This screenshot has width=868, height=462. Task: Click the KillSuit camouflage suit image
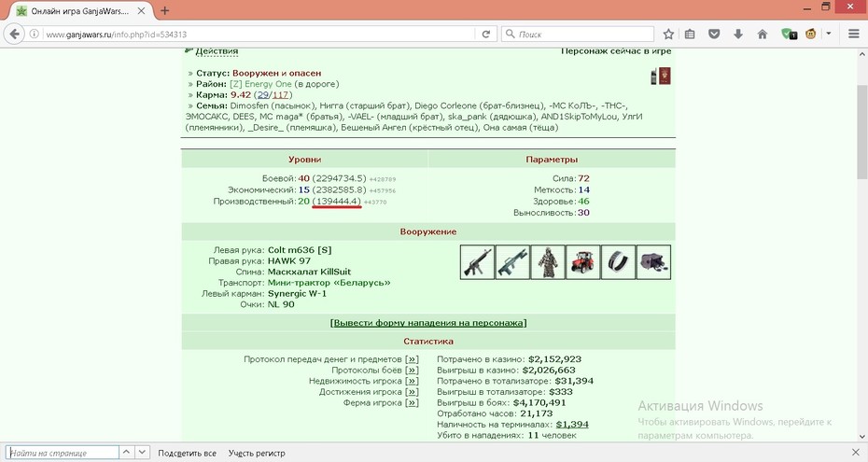(x=548, y=262)
